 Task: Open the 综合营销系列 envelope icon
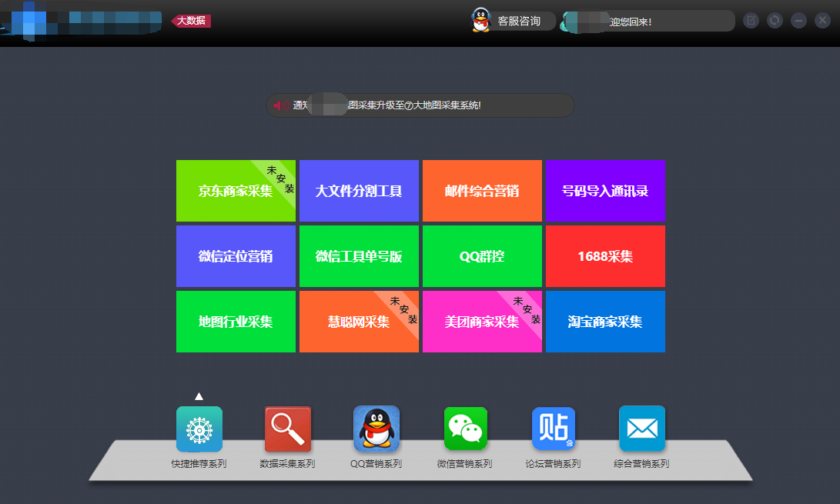tap(642, 429)
